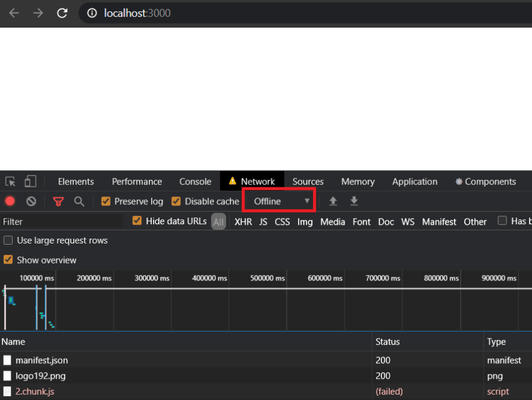Viewport: 532px width, 400px height.
Task: Filter requests by XHR type
Action: tap(243, 222)
